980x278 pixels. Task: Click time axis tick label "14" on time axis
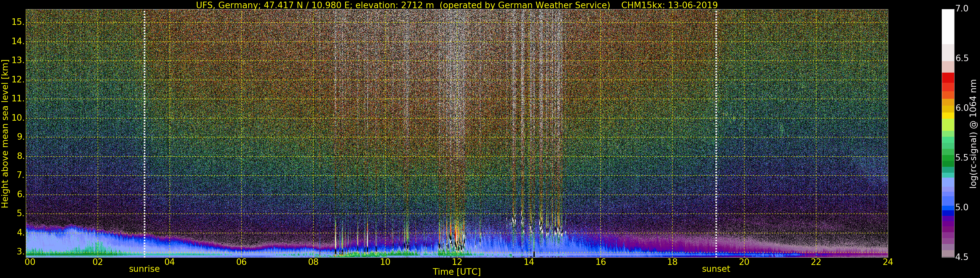[529, 262]
